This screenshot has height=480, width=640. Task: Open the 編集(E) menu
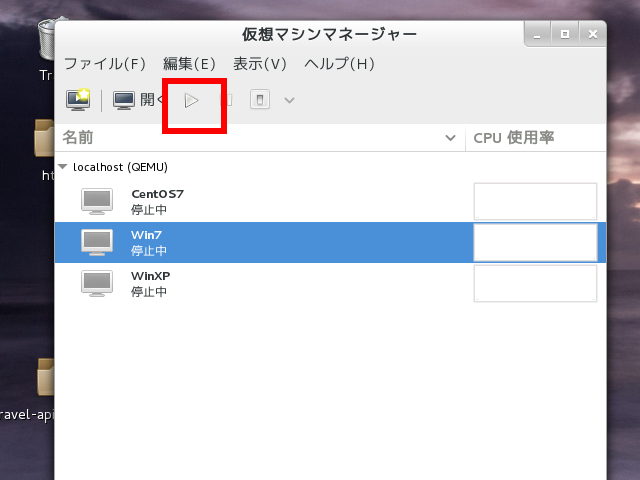(x=189, y=64)
